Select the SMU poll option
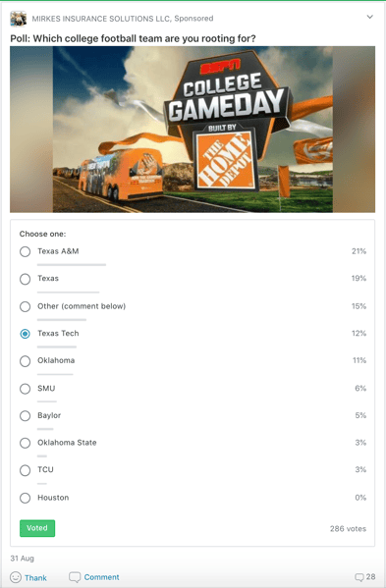 tap(26, 389)
